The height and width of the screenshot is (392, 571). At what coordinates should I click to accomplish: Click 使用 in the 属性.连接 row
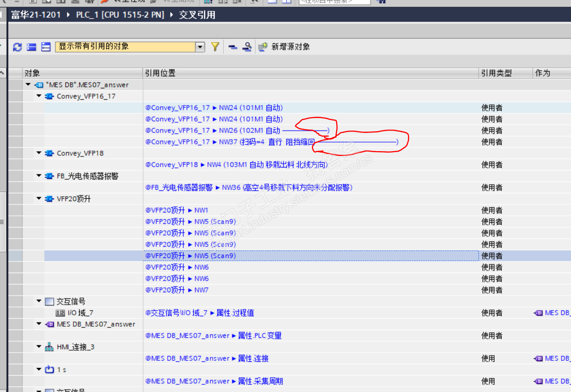click(x=488, y=358)
